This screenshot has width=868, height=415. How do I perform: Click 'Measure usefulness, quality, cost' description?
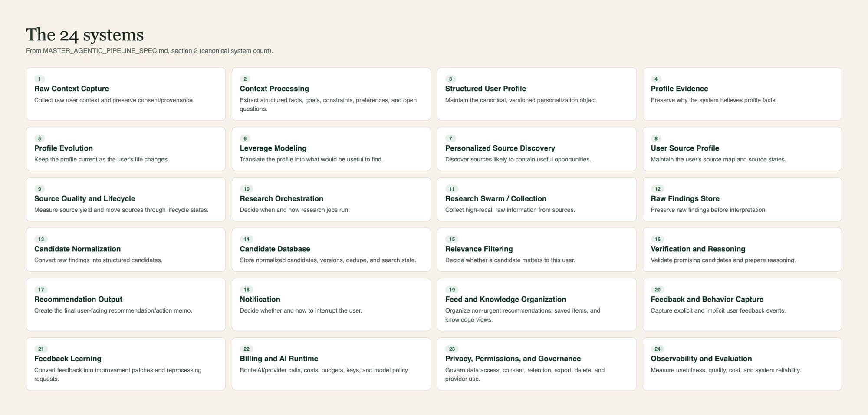[726, 370]
